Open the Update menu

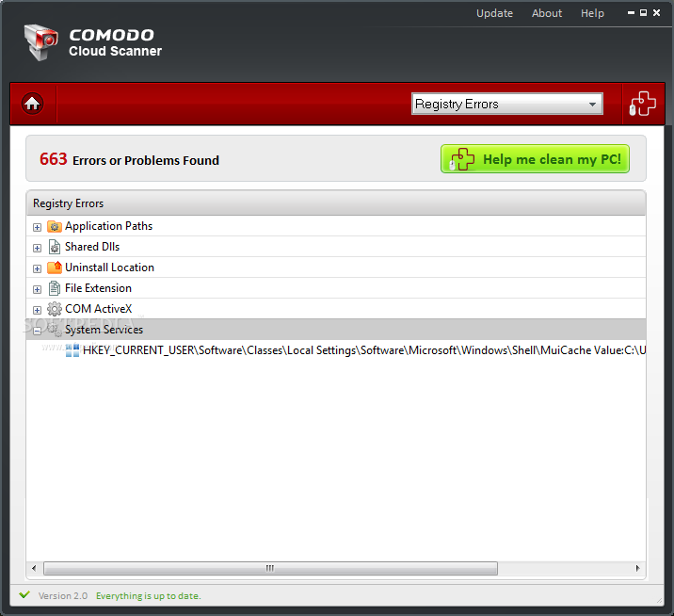494,13
